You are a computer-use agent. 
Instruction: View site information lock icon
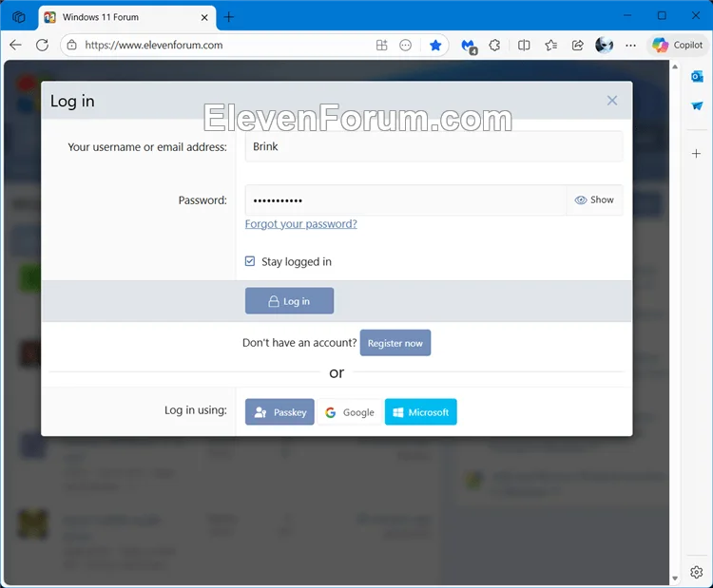[x=72, y=45]
